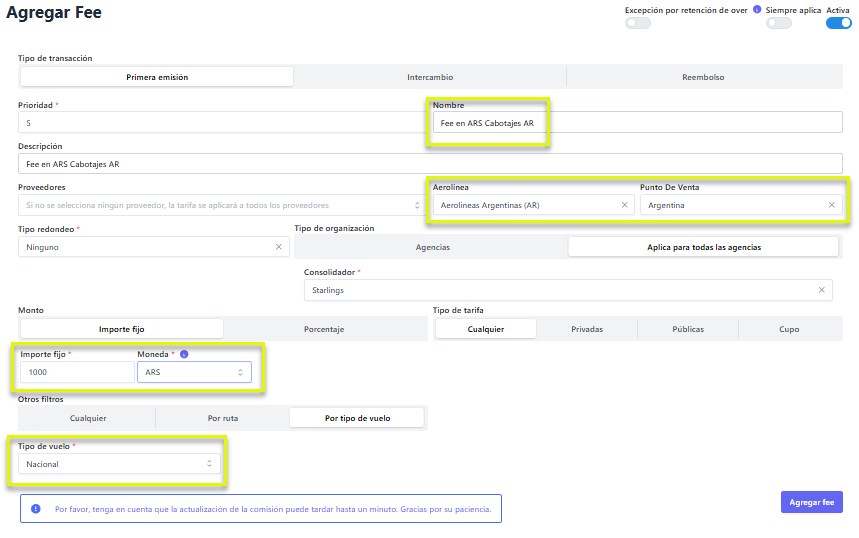The image size is (859, 538).
Task: Switch to the Intercambio transaction tab
Action: click(430, 77)
